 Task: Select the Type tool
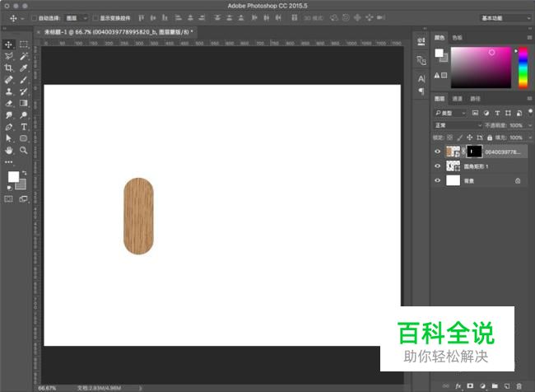tap(24, 127)
